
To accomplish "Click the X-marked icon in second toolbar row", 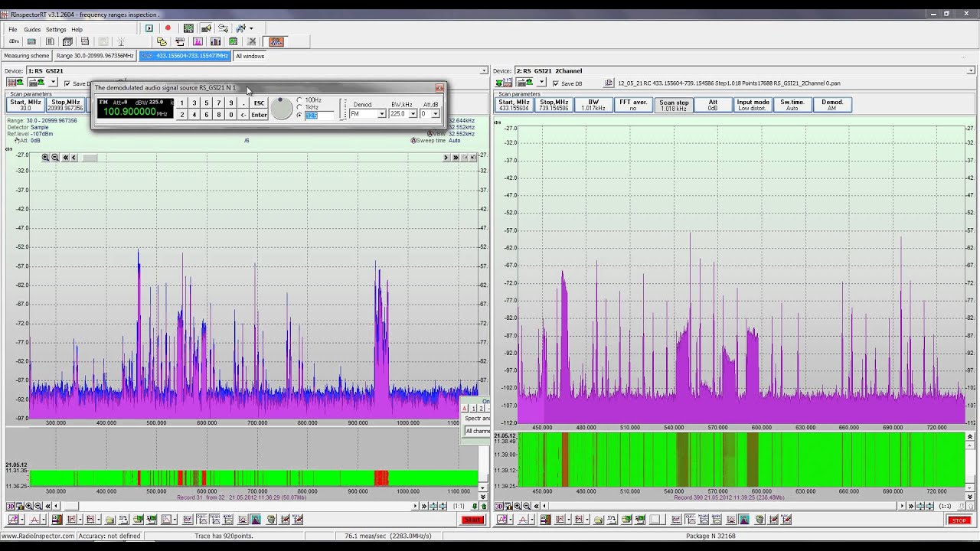I will pos(251,41).
